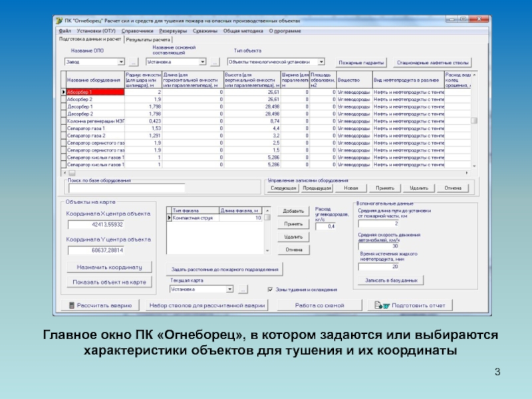The width and height of the screenshot is (532, 399).
Task: Click the Пожарные гидранты button
Action: click(x=361, y=63)
